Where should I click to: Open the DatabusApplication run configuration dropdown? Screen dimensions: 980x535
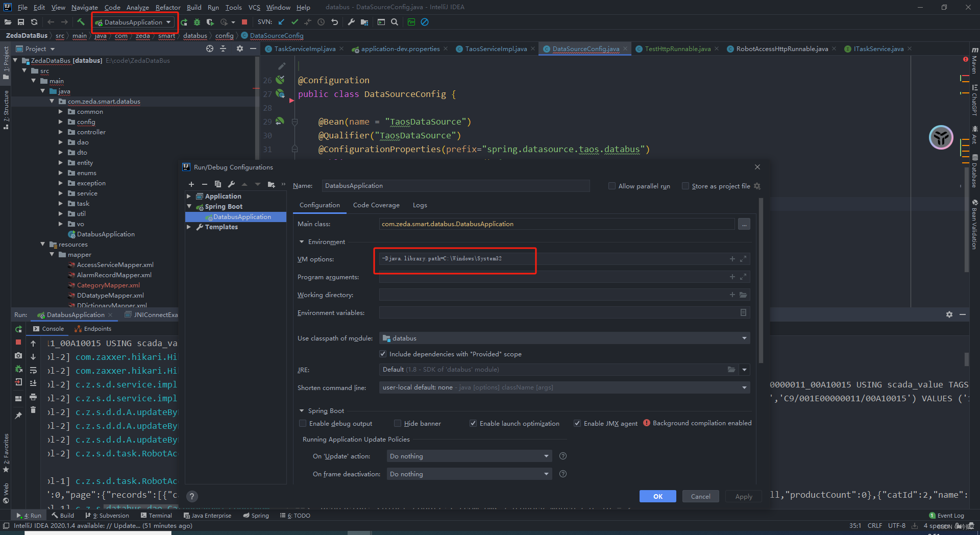[134, 22]
